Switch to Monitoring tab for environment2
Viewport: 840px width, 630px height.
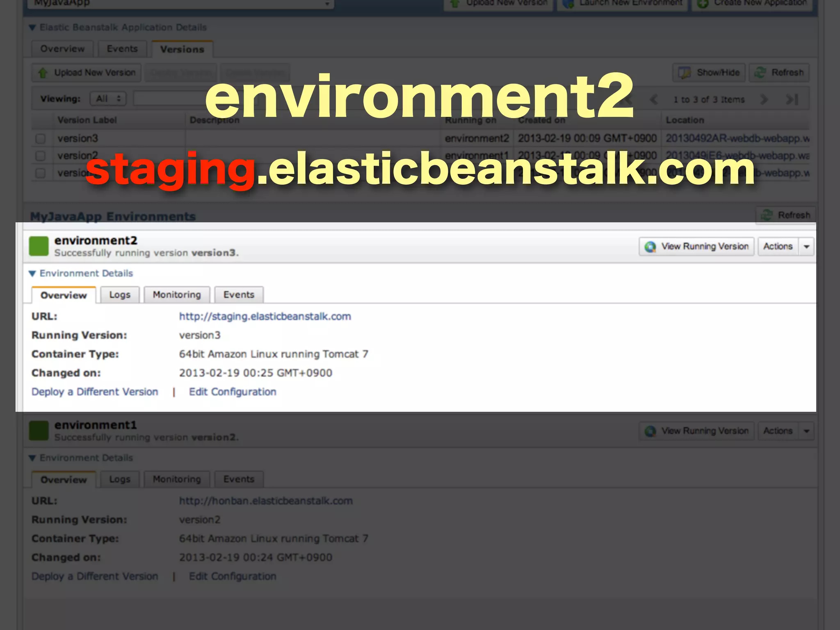[177, 294]
